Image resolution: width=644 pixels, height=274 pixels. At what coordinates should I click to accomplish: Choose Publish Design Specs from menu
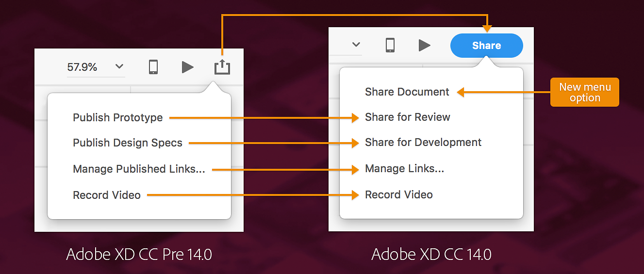coord(128,143)
